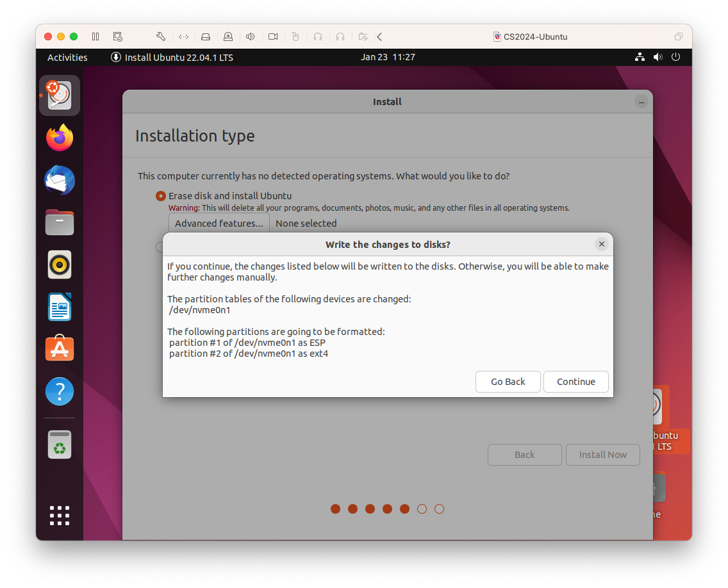Open the Help question mark icon
728x588 pixels.
[x=60, y=391]
